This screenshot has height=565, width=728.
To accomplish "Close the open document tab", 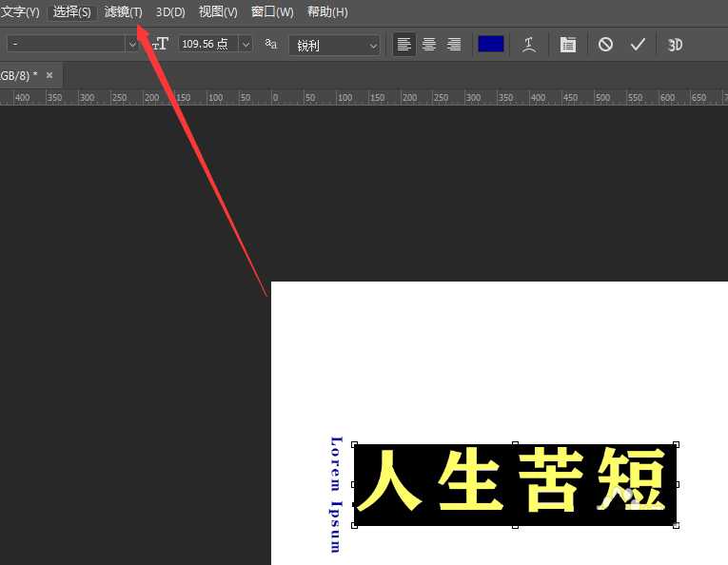I will point(49,75).
